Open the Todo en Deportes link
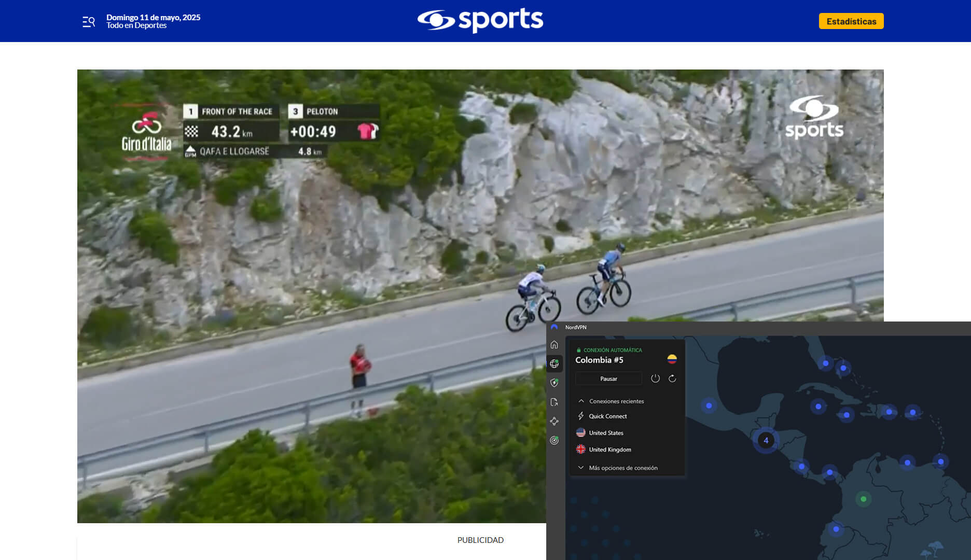Viewport: 971px width, 560px height. coord(136,25)
